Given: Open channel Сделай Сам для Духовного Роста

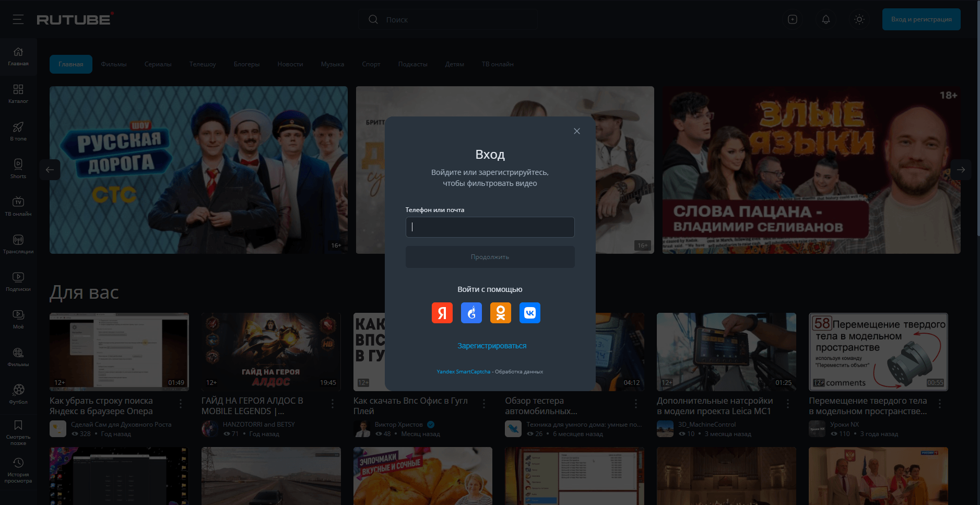Looking at the screenshot, I should [x=121, y=425].
